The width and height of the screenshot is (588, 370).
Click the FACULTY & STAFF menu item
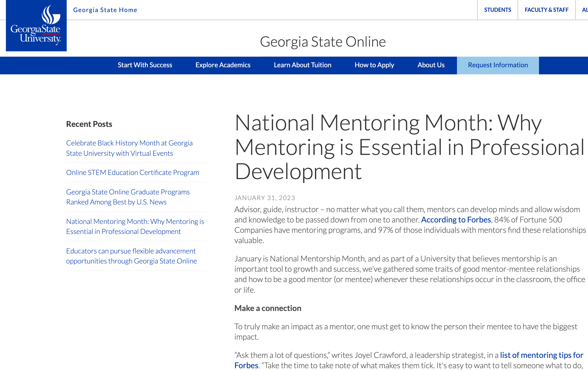click(547, 10)
